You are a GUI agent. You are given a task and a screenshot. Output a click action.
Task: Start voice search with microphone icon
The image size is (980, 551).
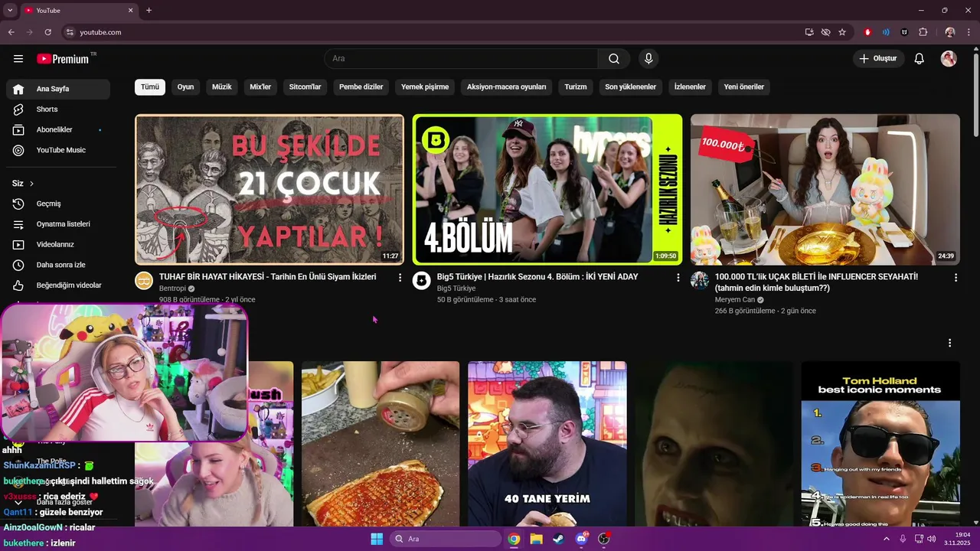(x=648, y=59)
